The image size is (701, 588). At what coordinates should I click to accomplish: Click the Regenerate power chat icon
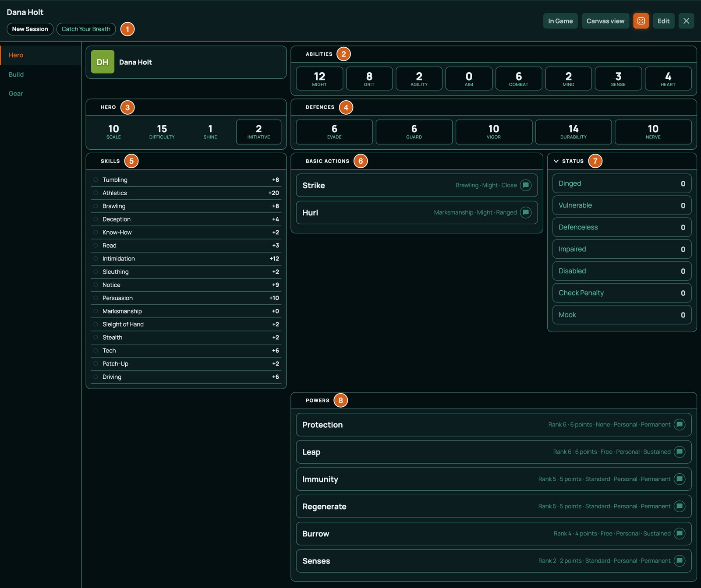coord(680,506)
